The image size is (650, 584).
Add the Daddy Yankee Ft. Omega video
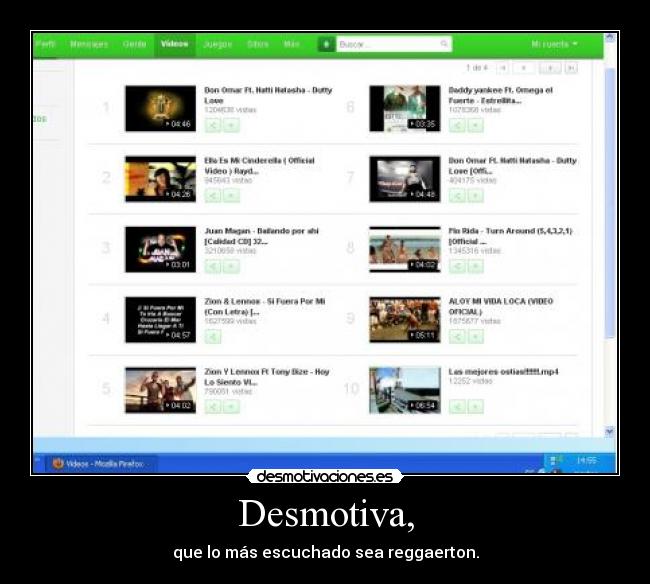[x=475, y=125]
